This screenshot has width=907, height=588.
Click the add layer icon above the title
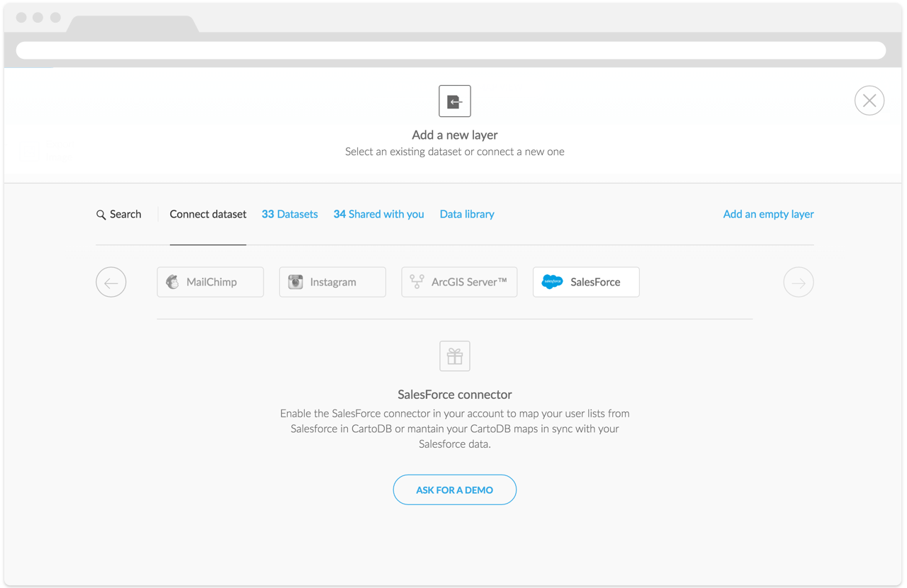(x=455, y=101)
